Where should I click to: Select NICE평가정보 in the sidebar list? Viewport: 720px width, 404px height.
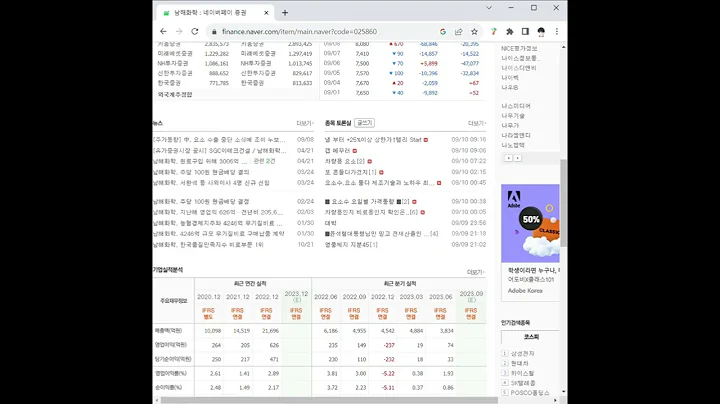point(519,48)
